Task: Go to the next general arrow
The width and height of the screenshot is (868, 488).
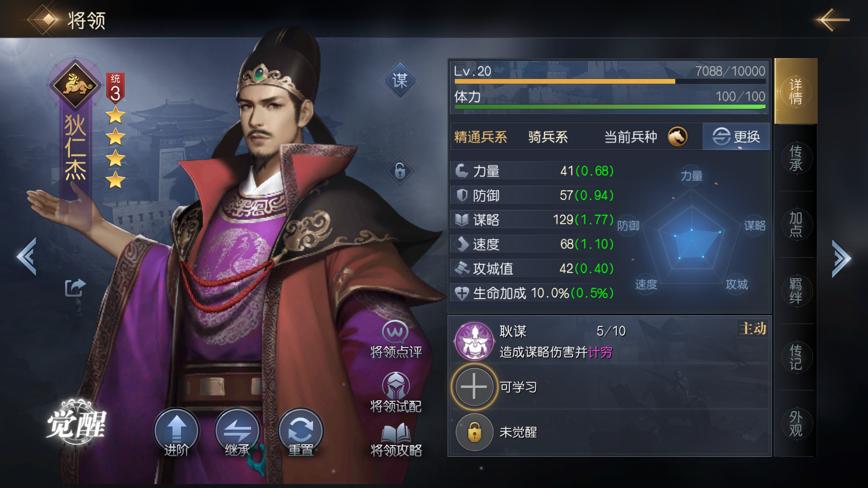Action: tap(841, 258)
